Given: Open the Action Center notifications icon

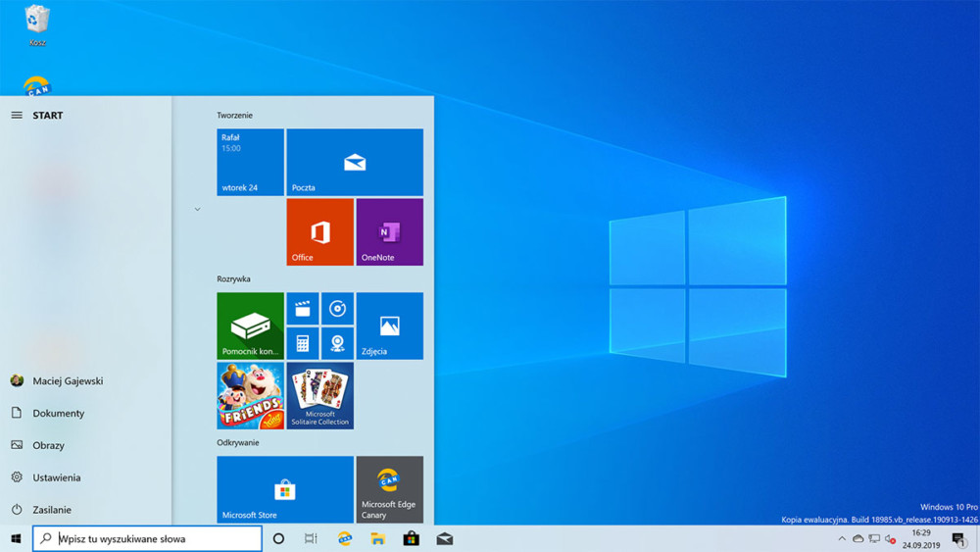Looking at the screenshot, I should (958, 539).
